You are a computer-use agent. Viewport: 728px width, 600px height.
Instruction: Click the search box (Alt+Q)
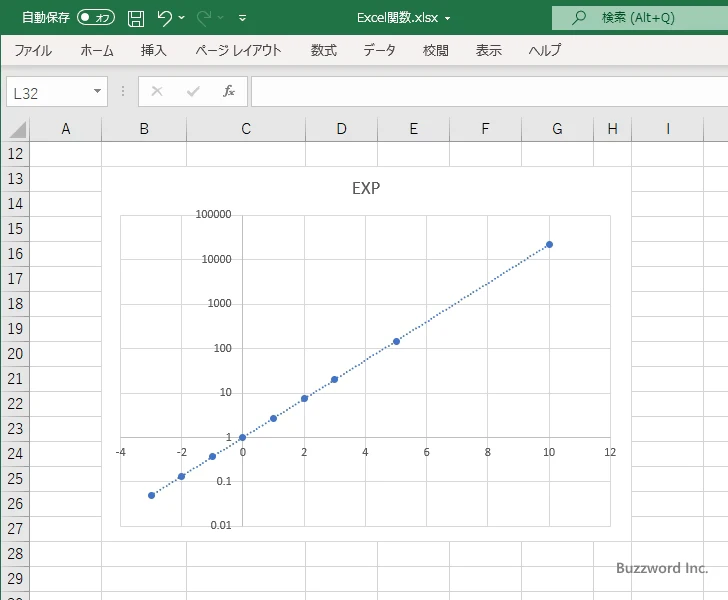point(640,18)
